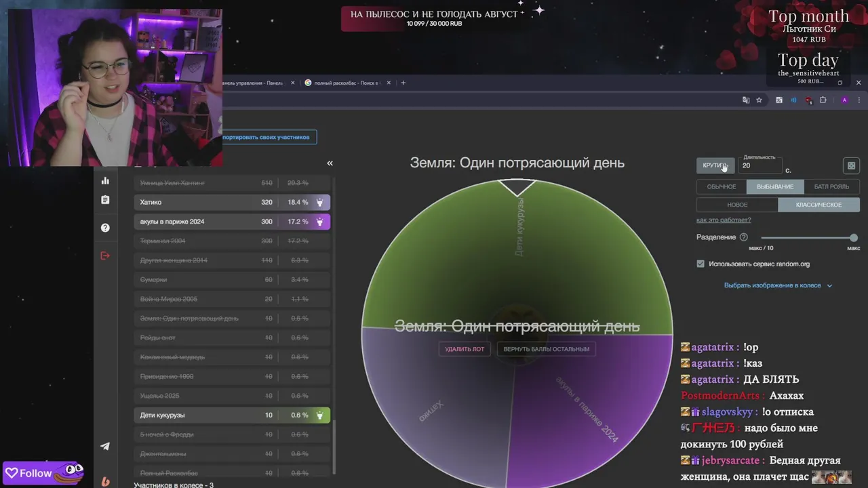The image size is (868, 488).
Task: Click the red logout sidebar icon
Action: pyautogui.click(x=105, y=256)
